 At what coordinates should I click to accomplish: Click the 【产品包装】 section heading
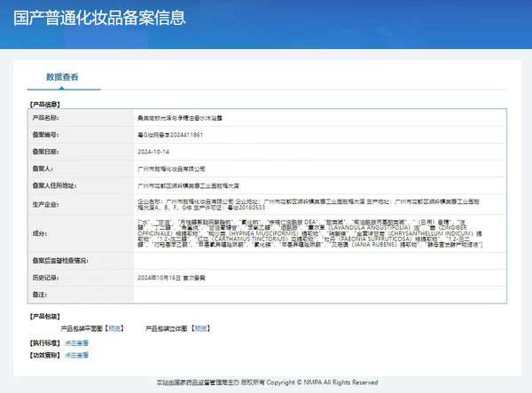point(45,317)
